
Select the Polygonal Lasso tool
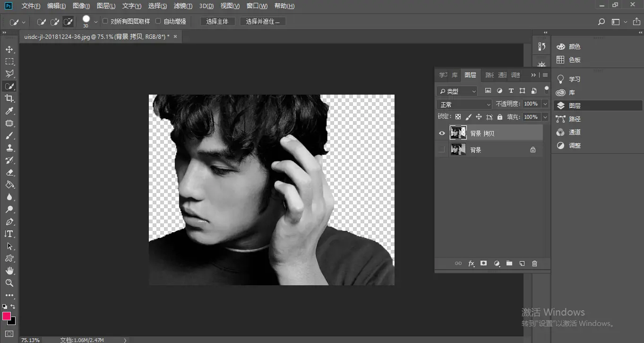point(9,74)
